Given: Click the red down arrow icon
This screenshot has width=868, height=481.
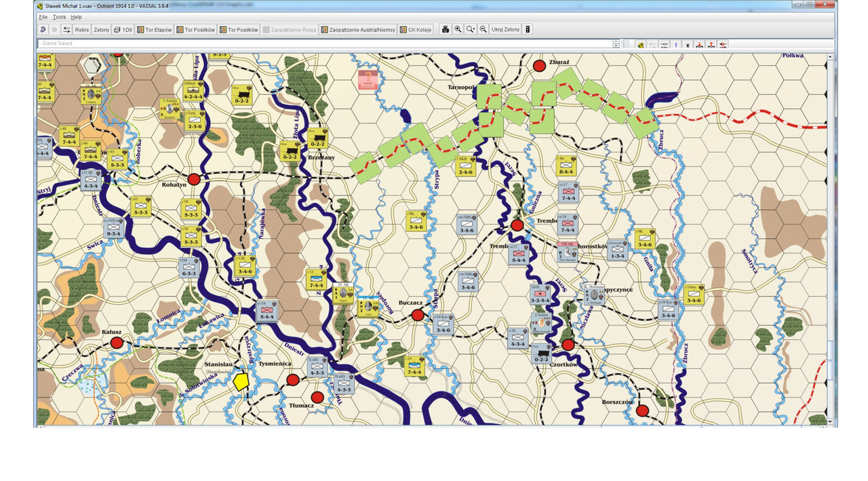Looking at the screenshot, I should (x=699, y=45).
